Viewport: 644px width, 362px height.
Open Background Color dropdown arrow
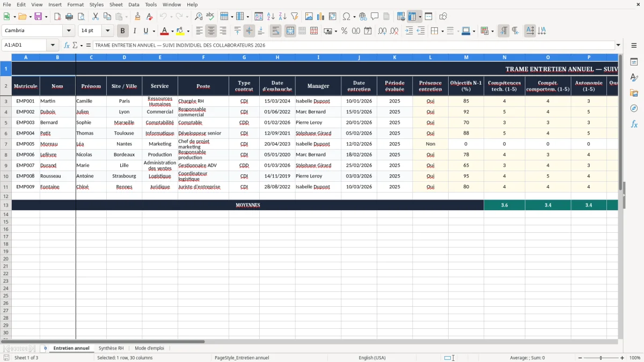point(188,31)
